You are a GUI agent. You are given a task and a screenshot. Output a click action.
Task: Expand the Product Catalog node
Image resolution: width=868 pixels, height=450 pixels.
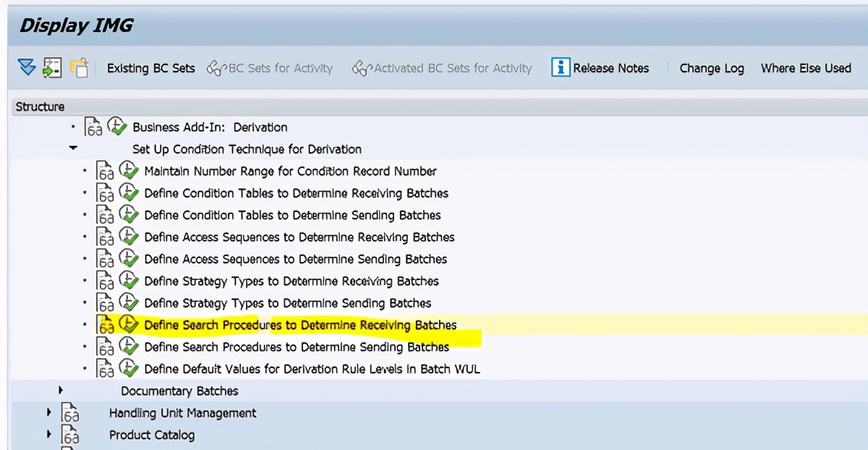[48, 435]
